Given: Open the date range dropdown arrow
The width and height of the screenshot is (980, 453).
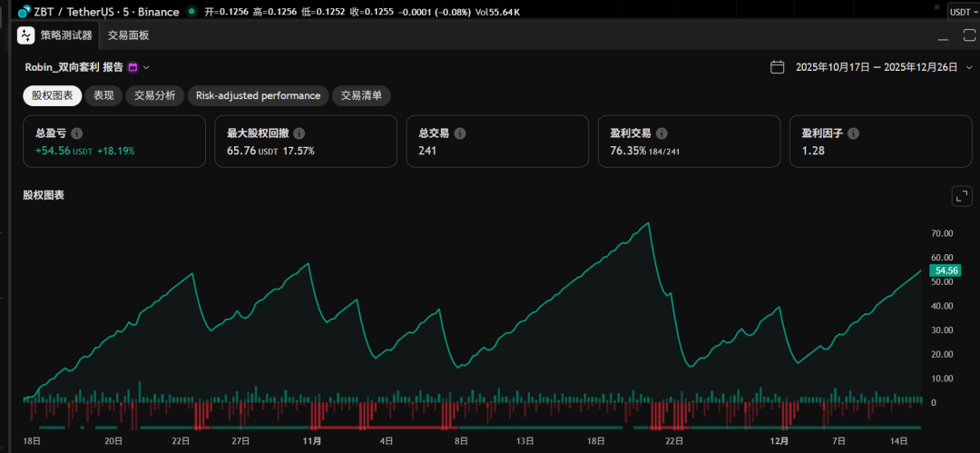Looking at the screenshot, I should 969,67.
